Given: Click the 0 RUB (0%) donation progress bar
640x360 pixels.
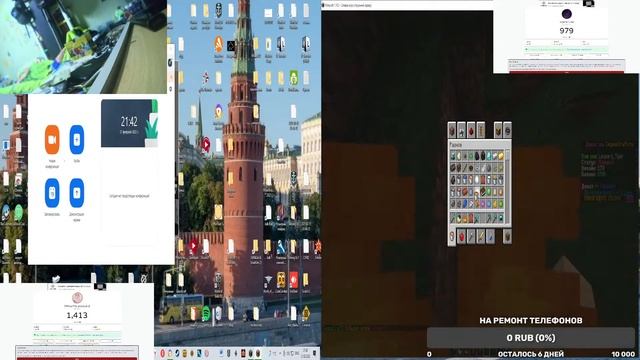Looking at the screenshot, I should (531, 338).
